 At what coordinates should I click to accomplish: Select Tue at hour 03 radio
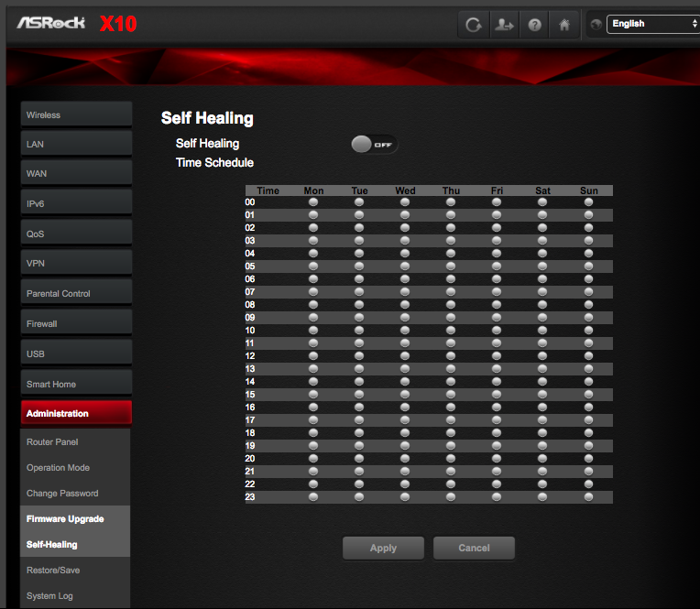point(359,241)
